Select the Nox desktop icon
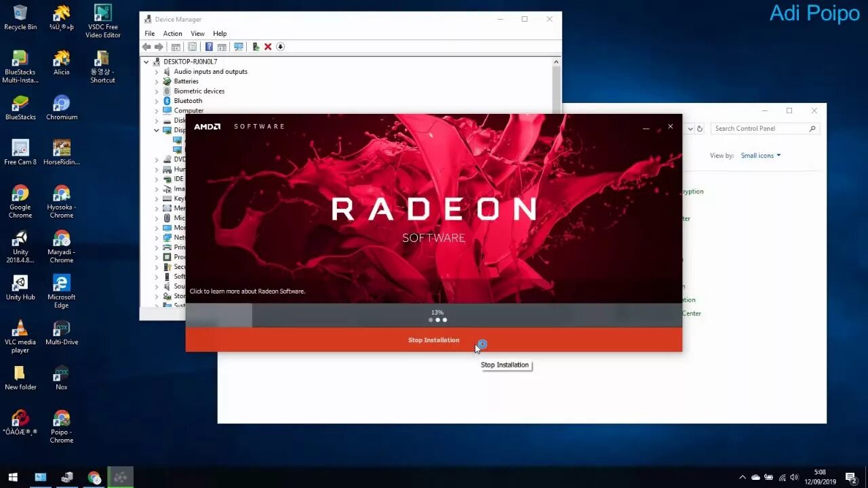Image resolution: width=868 pixels, height=488 pixels. pyautogui.click(x=62, y=378)
